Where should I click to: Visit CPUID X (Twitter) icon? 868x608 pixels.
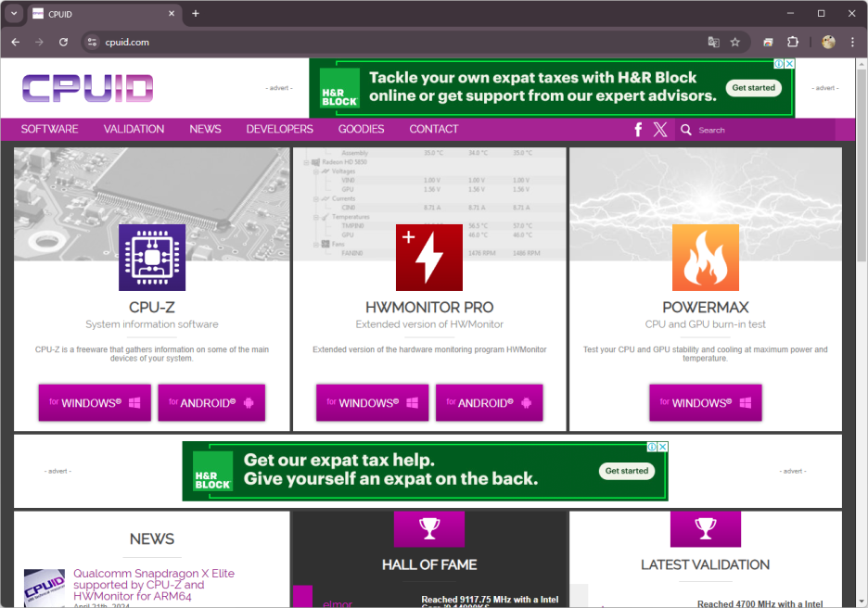pyautogui.click(x=660, y=130)
